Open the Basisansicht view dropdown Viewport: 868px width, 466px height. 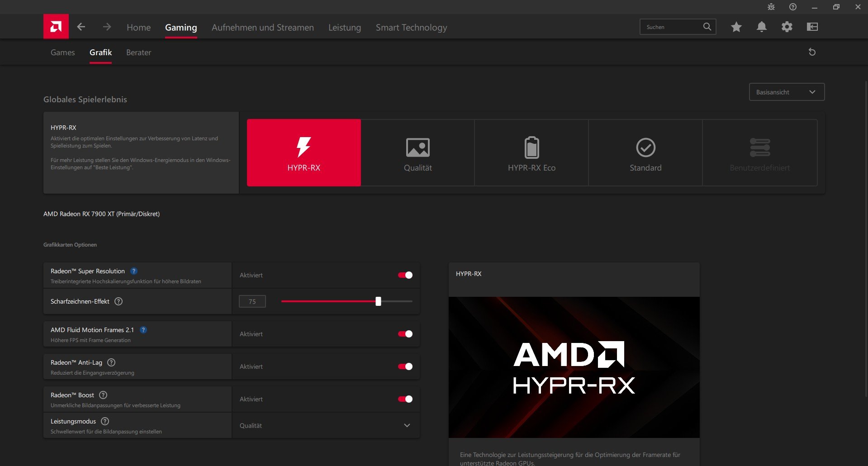pyautogui.click(x=787, y=92)
